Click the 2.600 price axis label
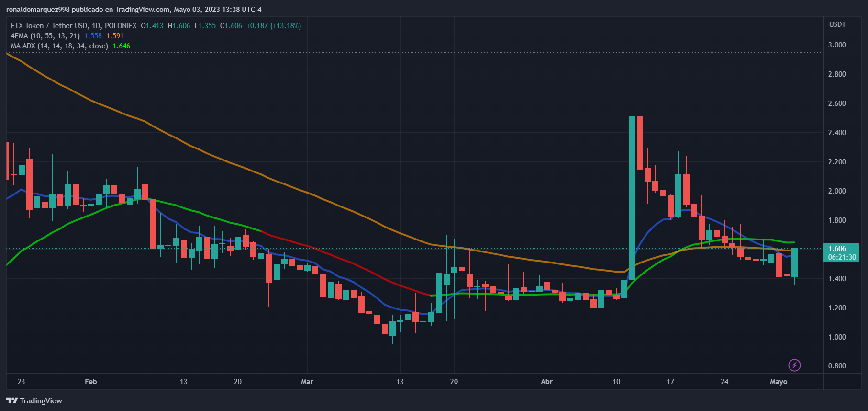 pyautogui.click(x=837, y=103)
